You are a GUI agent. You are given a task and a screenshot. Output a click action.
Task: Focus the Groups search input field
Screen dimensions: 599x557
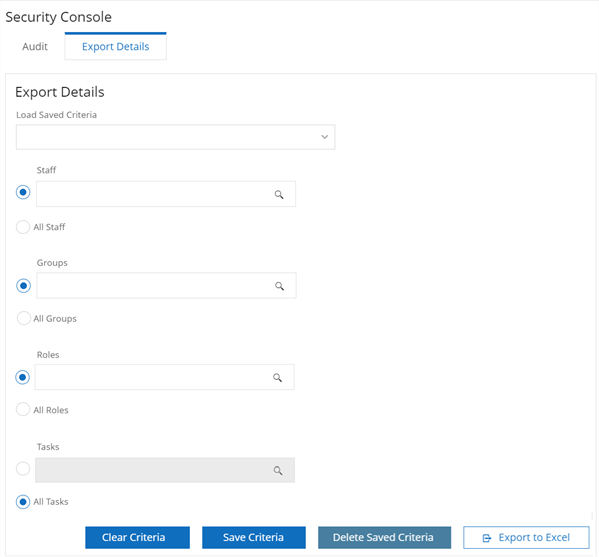click(166, 285)
